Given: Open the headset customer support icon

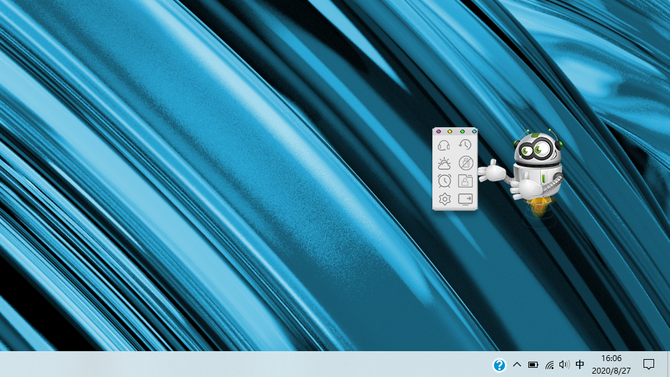Looking at the screenshot, I should tap(444, 145).
